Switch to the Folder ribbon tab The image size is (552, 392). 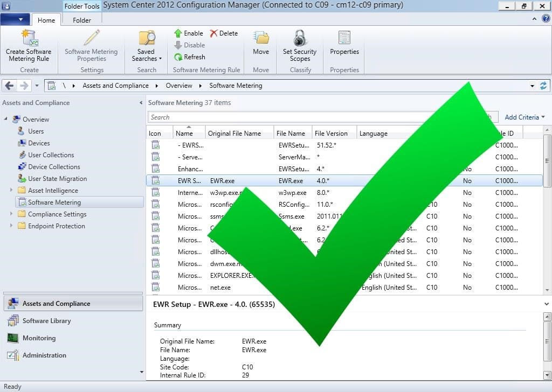(82, 20)
